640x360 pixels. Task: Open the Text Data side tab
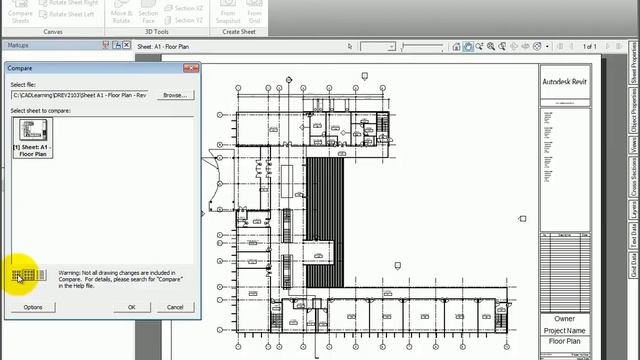pyautogui.click(x=633, y=236)
